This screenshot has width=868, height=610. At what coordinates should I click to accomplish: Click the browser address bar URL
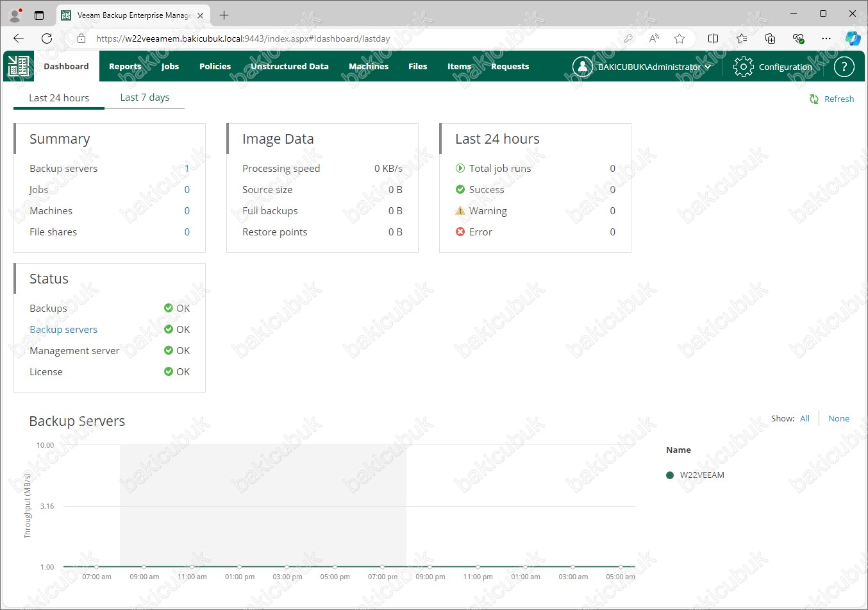243,38
